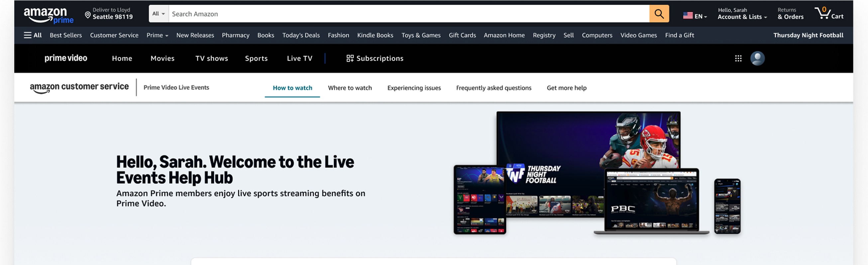The height and width of the screenshot is (265, 868).
Task: Click into the Search Amazon field
Action: [x=408, y=14]
